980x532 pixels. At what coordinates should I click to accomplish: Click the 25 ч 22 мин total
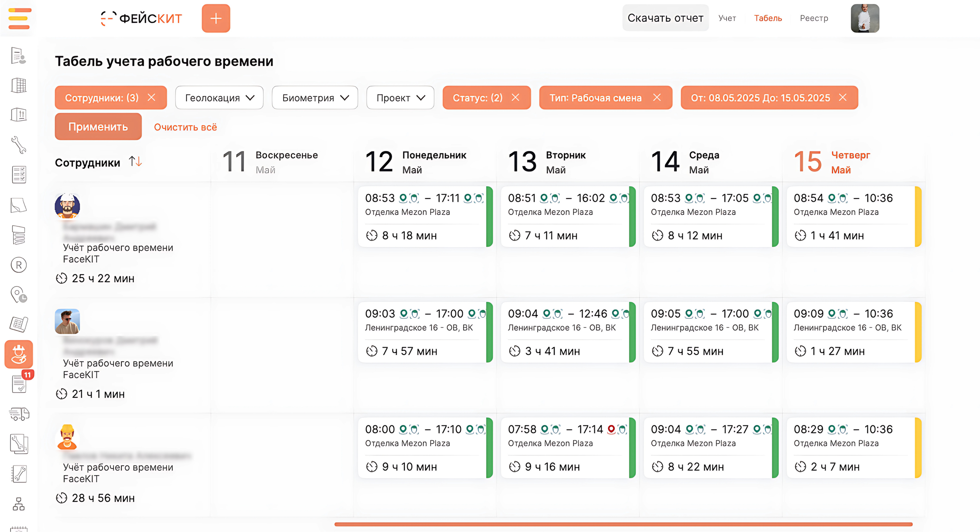pyautogui.click(x=95, y=278)
